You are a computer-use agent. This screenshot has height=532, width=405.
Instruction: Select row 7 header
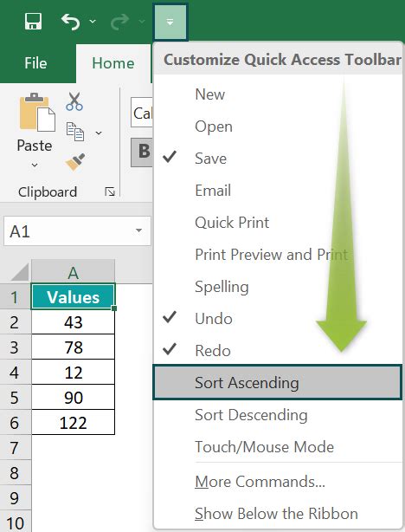coord(16,447)
